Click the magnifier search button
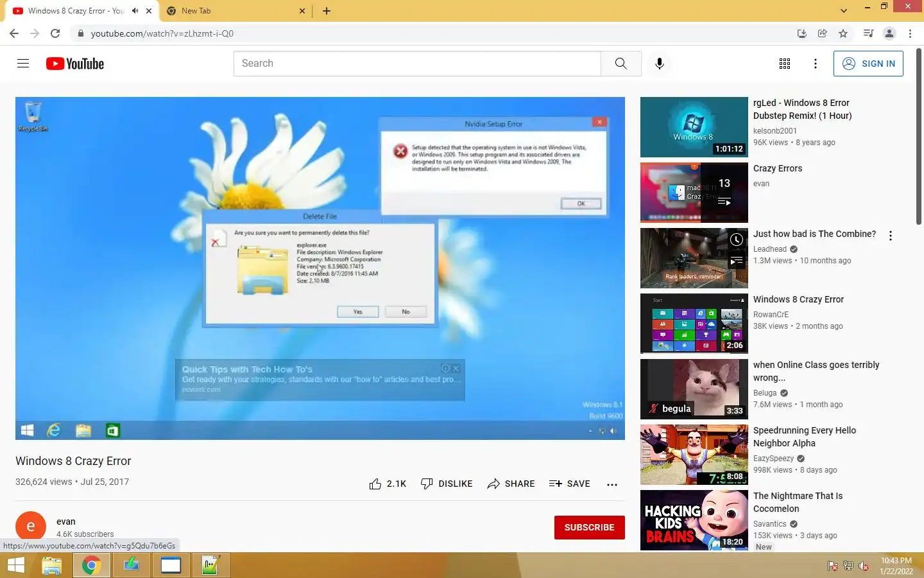The height and width of the screenshot is (578, 924). (x=620, y=64)
